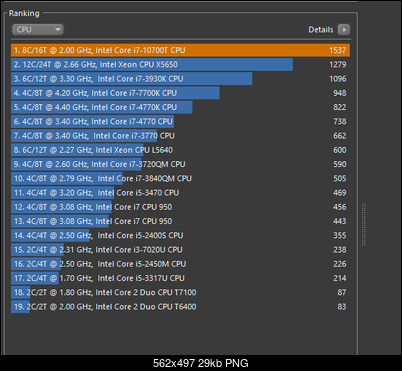Screen dimensions: 402x371
Task: Select the Core 2 Duo T6400 row
Action: pyautogui.click(x=180, y=307)
